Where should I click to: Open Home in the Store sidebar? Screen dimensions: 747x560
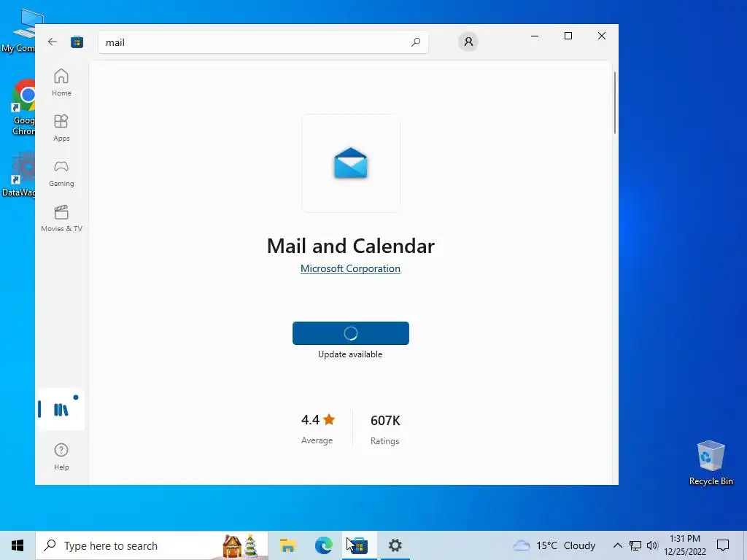tap(61, 82)
